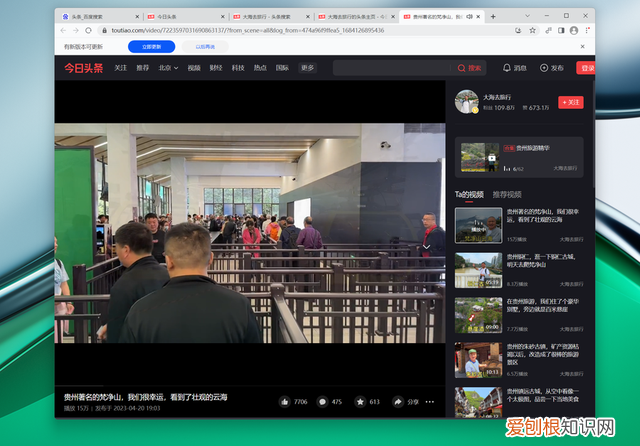Click the browser address bar URL

(248, 31)
